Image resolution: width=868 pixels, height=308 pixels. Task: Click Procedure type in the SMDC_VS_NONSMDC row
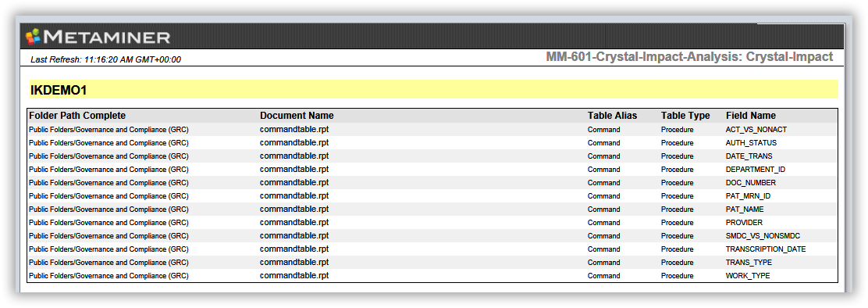point(677,236)
